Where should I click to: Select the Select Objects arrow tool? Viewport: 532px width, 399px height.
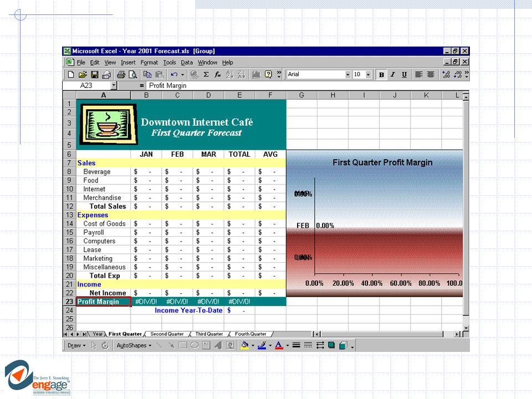(x=94, y=345)
